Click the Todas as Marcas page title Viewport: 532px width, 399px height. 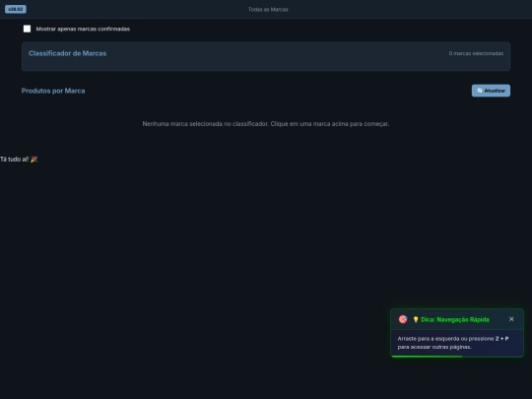click(268, 10)
